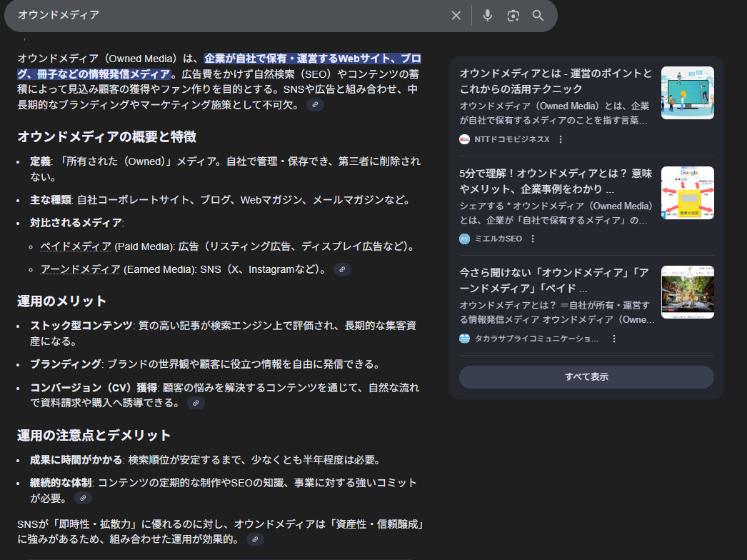Open three-dot menu next to ミエルカSEO
The image size is (747, 560).
tap(533, 239)
